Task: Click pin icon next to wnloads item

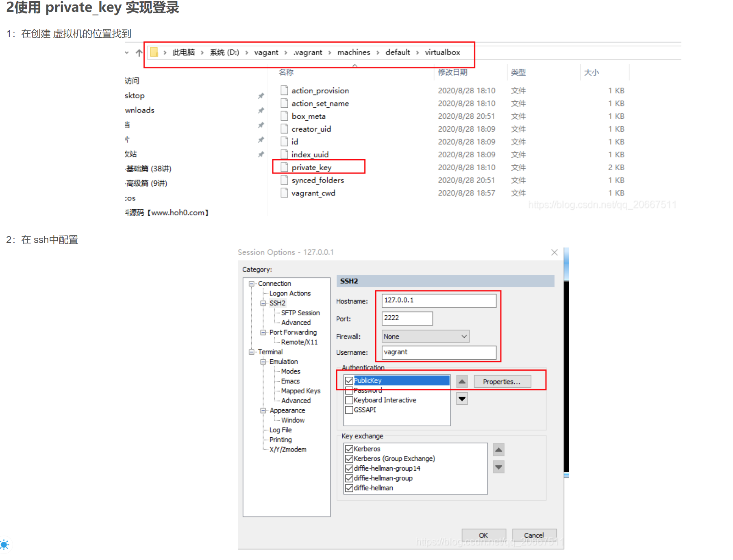Action: coord(261,111)
